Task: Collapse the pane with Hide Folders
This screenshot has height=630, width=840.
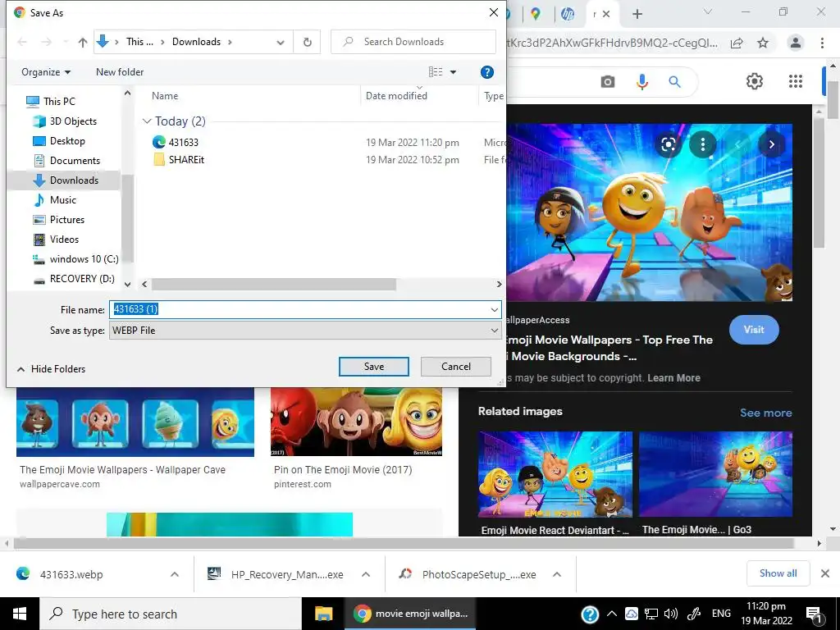Action: pyautogui.click(x=52, y=369)
